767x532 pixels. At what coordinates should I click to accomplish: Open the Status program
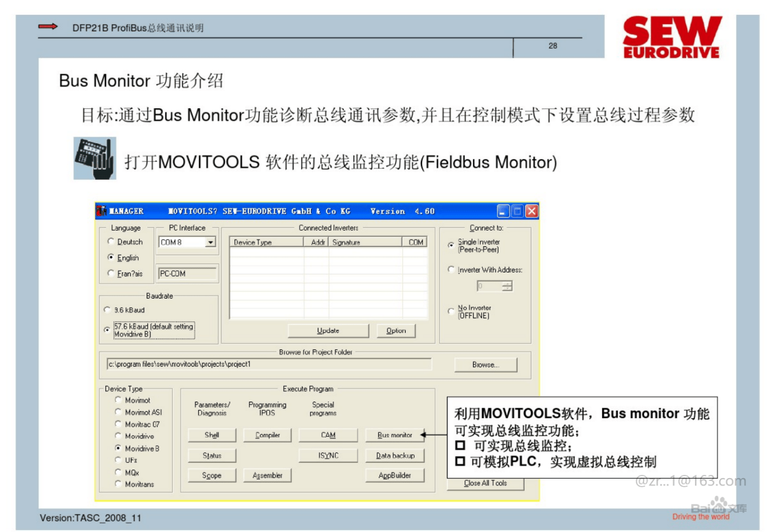[212, 456]
